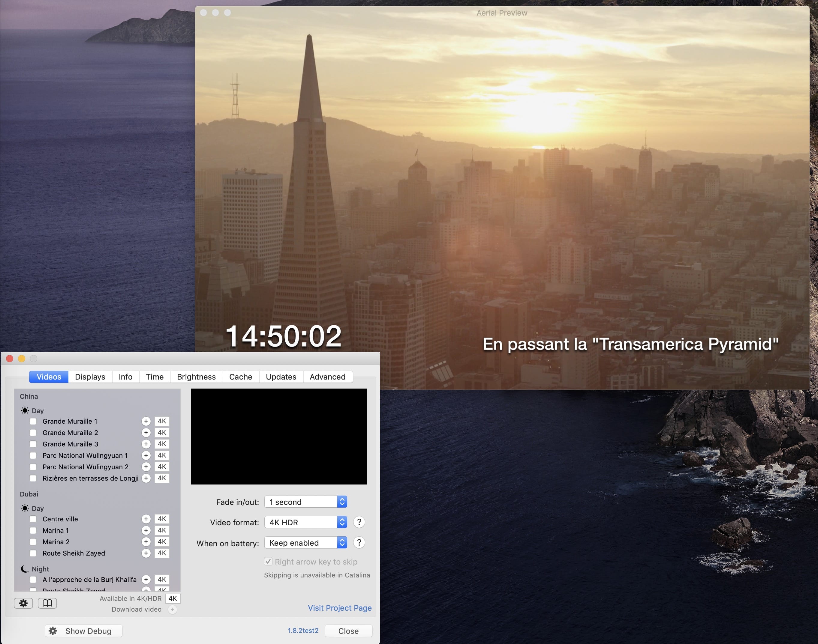
Task: Click 4K badge next to Centre ville
Action: coord(162,519)
